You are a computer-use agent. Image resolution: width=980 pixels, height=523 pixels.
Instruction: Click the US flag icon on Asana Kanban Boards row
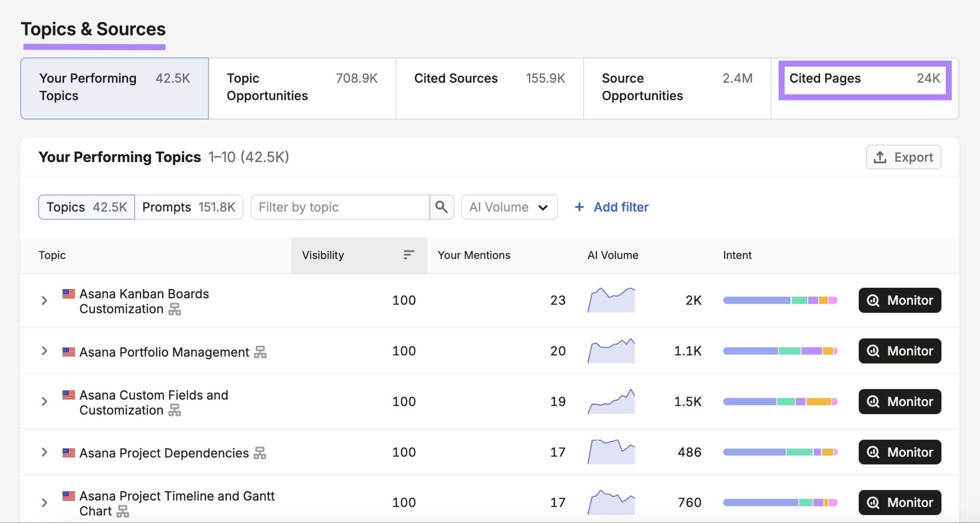(68, 294)
